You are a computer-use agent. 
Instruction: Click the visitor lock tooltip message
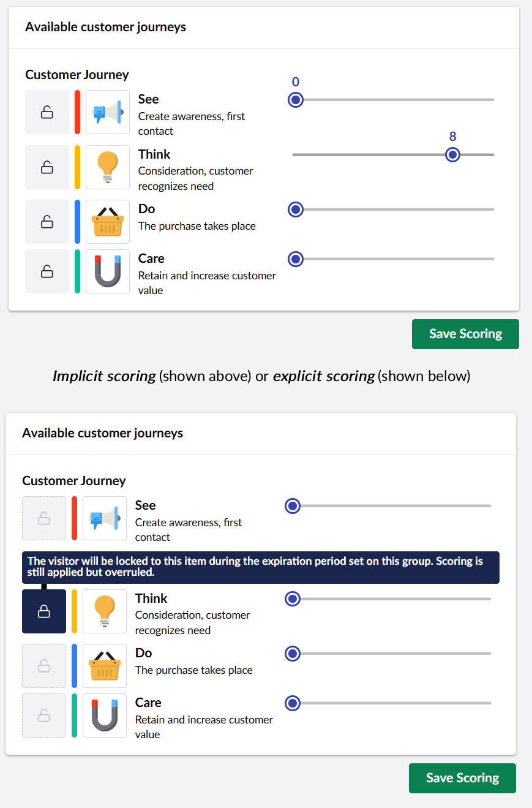coord(261,567)
